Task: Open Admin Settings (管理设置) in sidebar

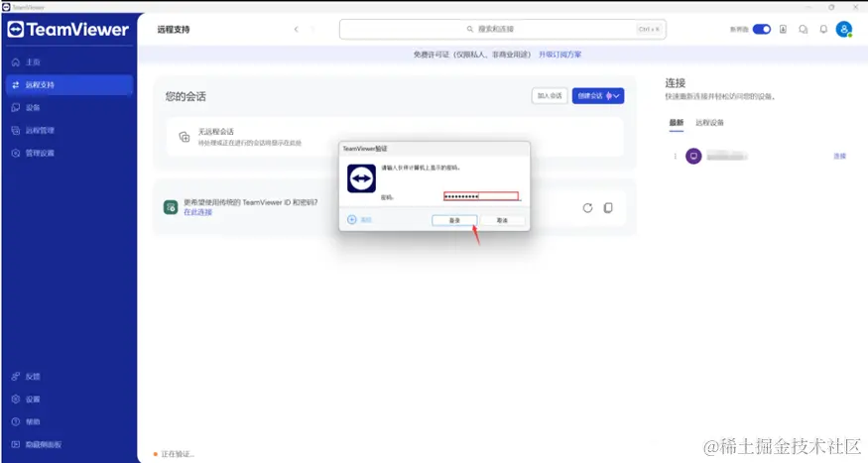Action: (69, 153)
